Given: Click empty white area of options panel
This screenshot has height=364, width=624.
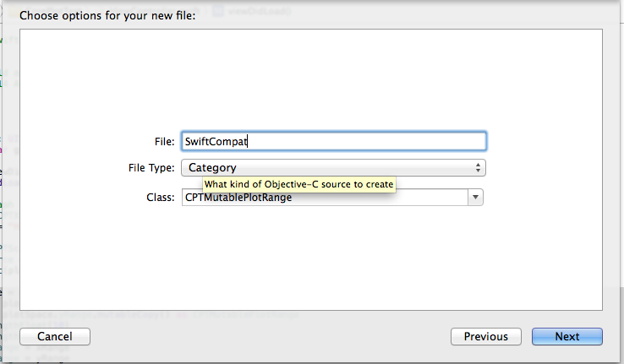Looking at the screenshot, I should pyautogui.click(x=311, y=84).
